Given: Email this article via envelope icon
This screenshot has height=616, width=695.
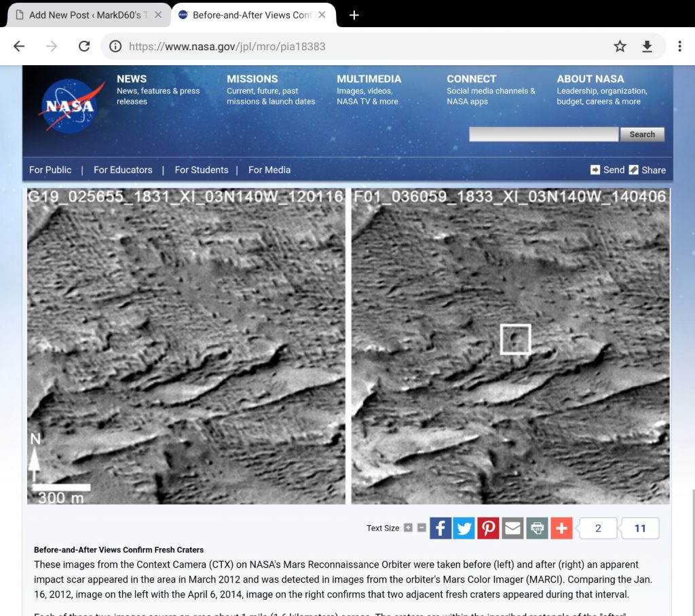Looking at the screenshot, I should click(x=513, y=528).
